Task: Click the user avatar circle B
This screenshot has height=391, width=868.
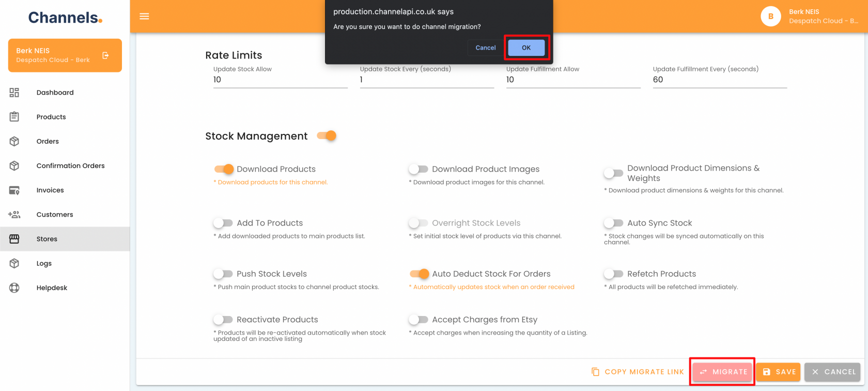Action: (770, 17)
